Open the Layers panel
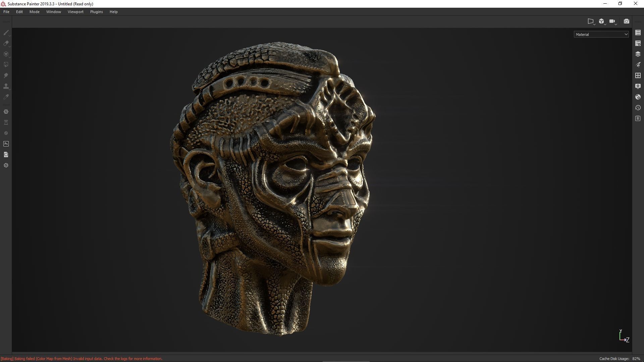The width and height of the screenshot is (644, 362). coord(638,54)
